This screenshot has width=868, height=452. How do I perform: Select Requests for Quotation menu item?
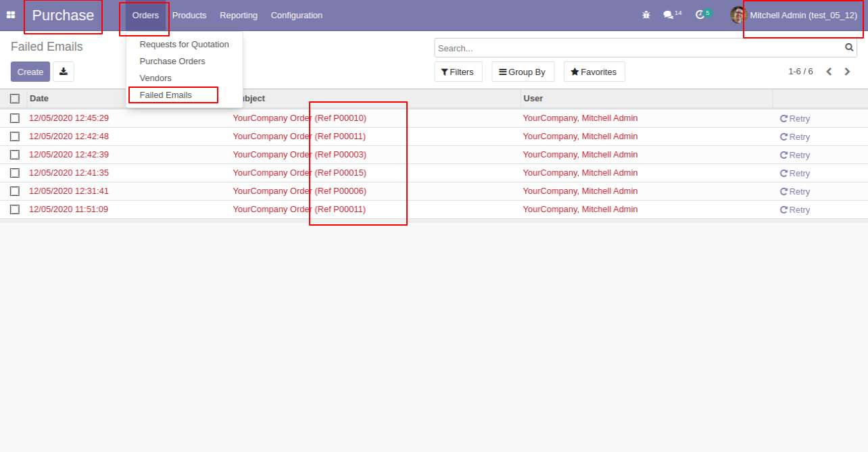pyautogui.click(x=184, y=44)
